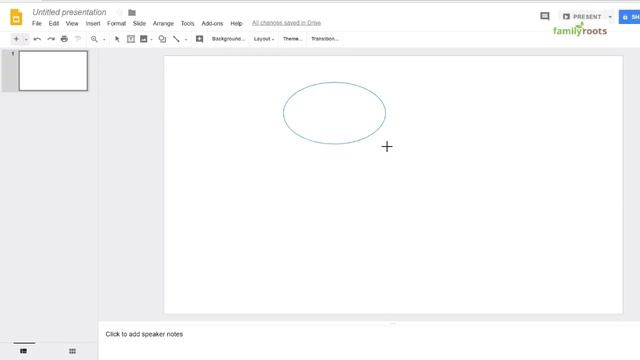Print the presentation
The height and width of the screenshot is (360, 640).
64,39
